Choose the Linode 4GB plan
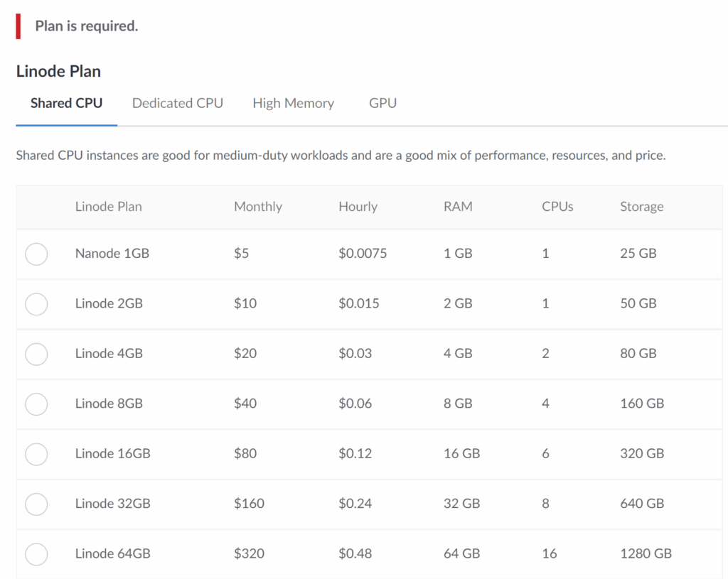 pyautogui.click(x=36, y=354)
